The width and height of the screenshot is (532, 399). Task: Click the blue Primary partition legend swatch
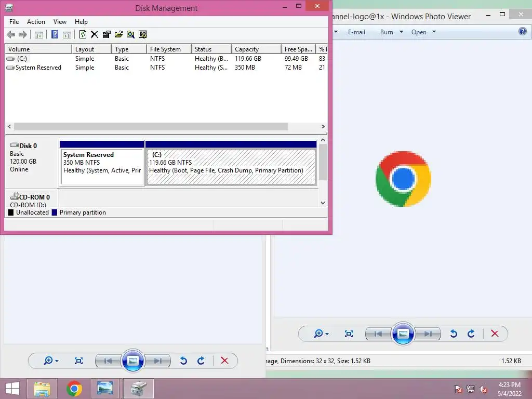pos(54,212)
